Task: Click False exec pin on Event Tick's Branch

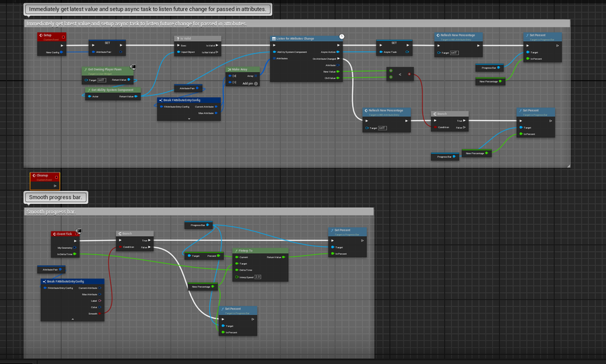Action: point(149,247)
